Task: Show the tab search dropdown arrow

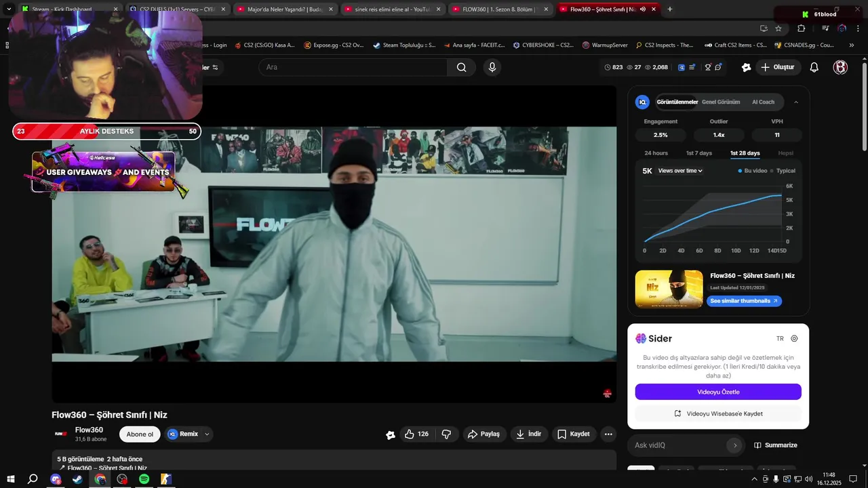Action: click(8, 9)
